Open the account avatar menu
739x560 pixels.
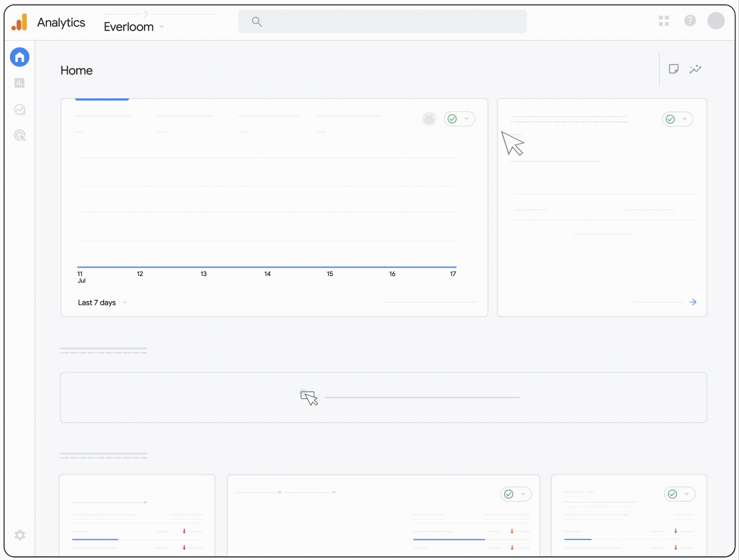pos(716,21)
